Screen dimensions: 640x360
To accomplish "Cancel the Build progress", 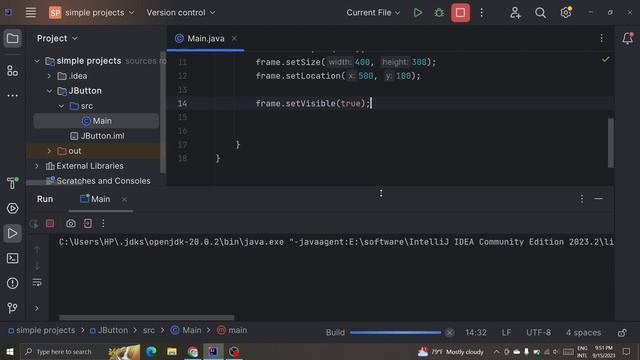I will 449,333.
